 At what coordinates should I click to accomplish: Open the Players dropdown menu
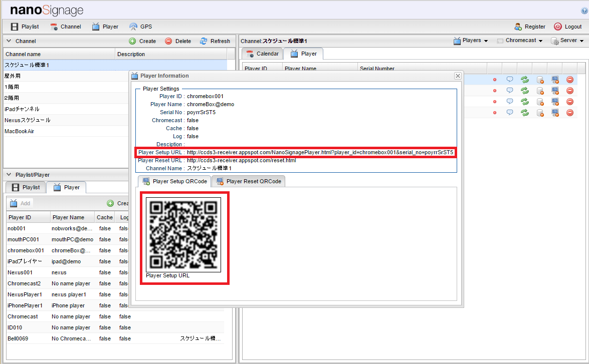tap(470, 41)
